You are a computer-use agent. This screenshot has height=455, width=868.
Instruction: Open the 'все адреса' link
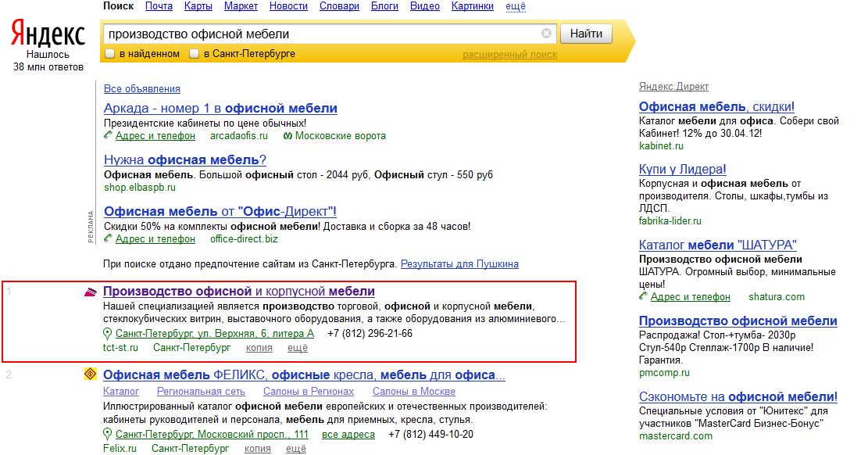click(348, 435)
